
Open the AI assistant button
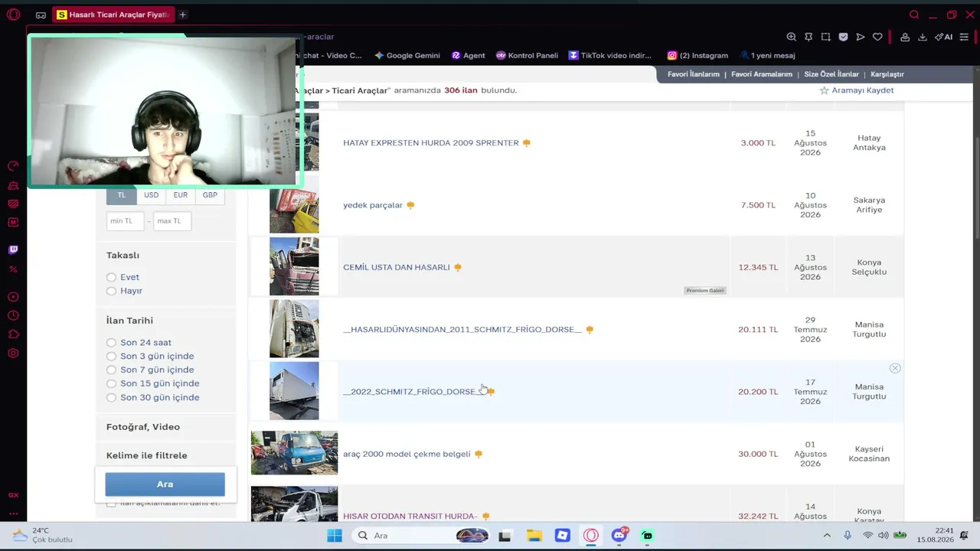pos(944,37)
